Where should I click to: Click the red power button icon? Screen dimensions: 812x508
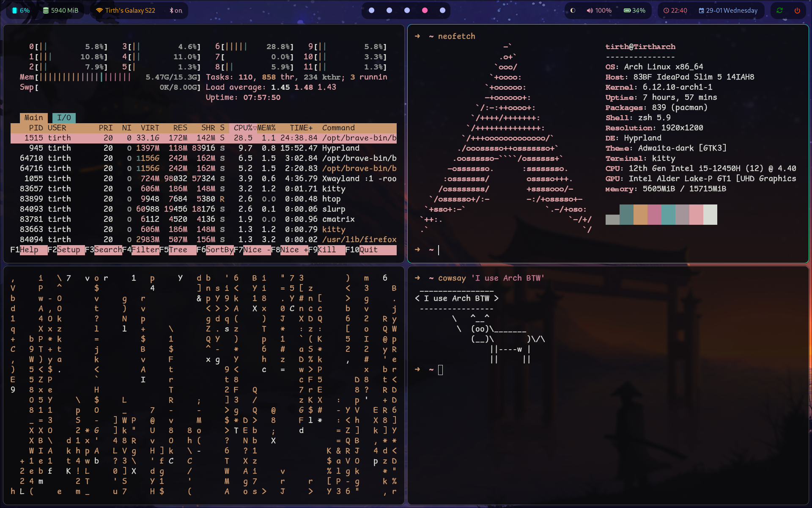pyautogui.click(x=797, y=11)
